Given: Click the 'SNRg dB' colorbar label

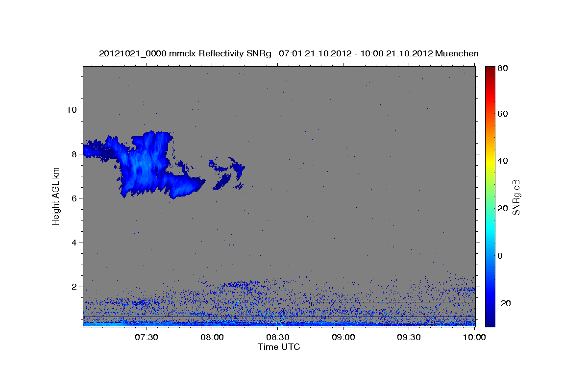Looking at the screenshot, I should (516, 197).
